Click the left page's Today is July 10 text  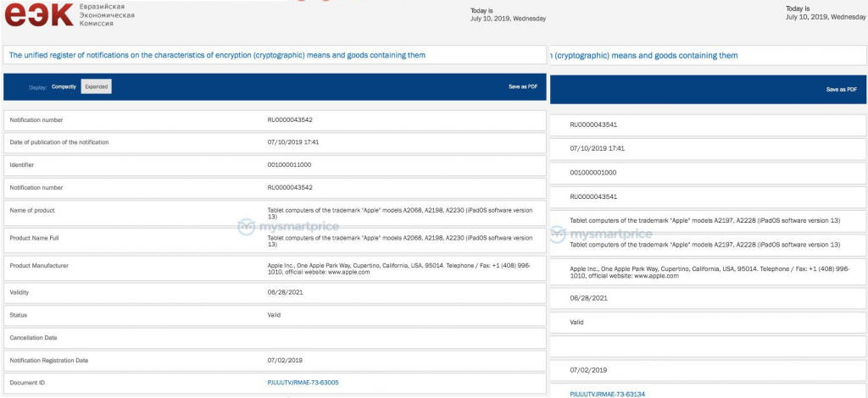tap(509, 14)
